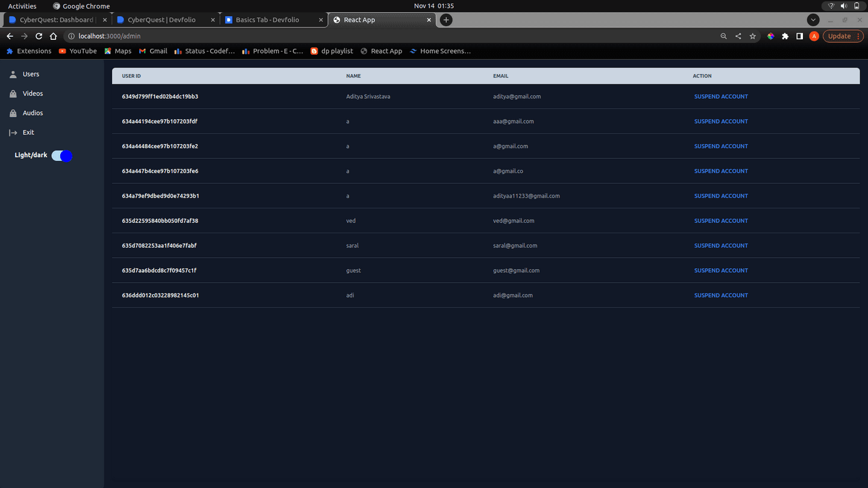Viewport: 868px width, 488px height.
Task: Click the email aditya@gmail.com
Action: coord(517,96)
